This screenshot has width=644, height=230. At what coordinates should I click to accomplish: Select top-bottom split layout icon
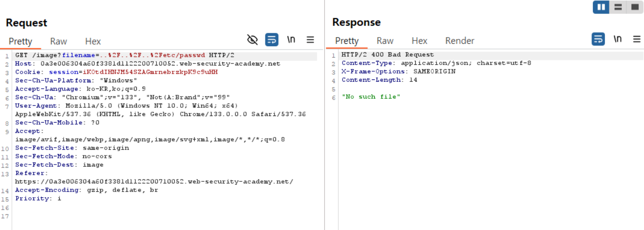coord(618,7)
